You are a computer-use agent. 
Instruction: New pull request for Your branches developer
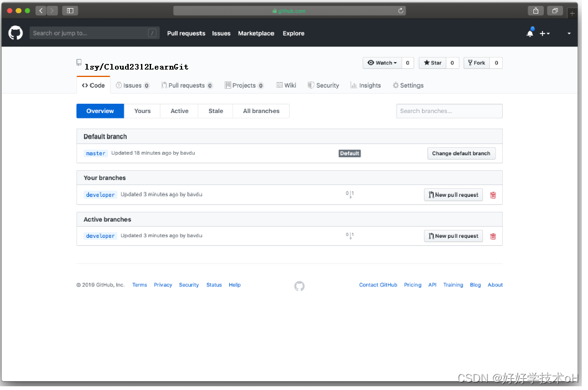pyautogui.click(x=453, y=195)
